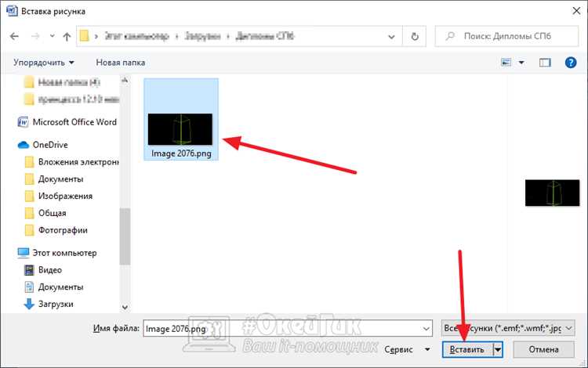Go back with the left arrow

coord(14,36)
